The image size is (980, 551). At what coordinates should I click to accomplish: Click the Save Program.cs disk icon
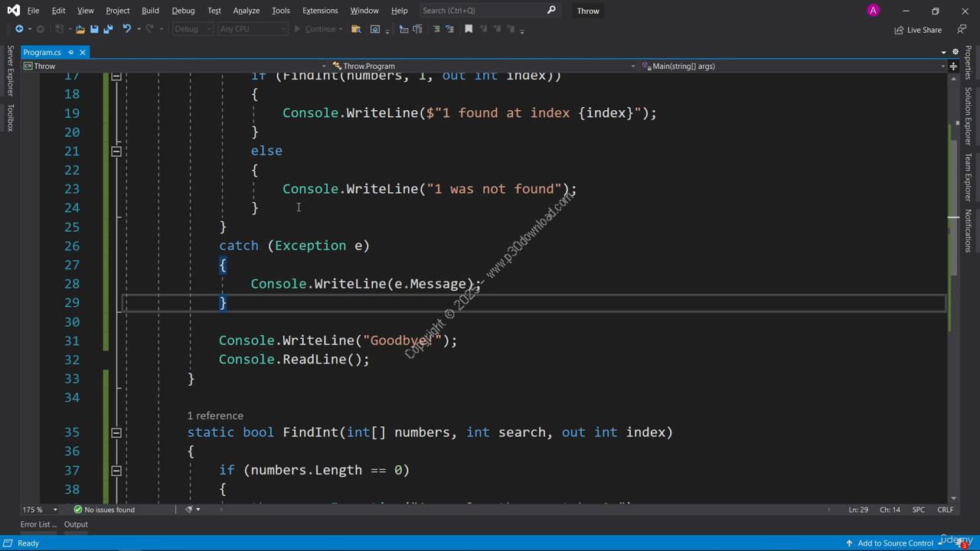(94, 29)
